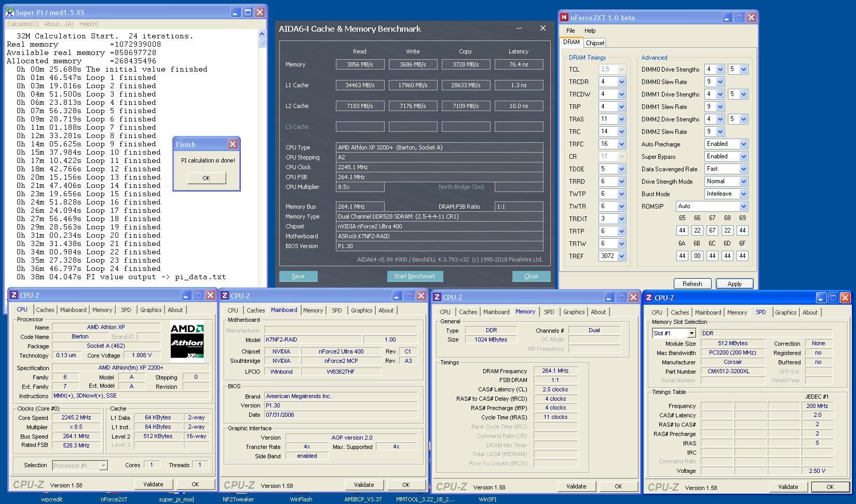Expand the TRC dropdown

621,131
